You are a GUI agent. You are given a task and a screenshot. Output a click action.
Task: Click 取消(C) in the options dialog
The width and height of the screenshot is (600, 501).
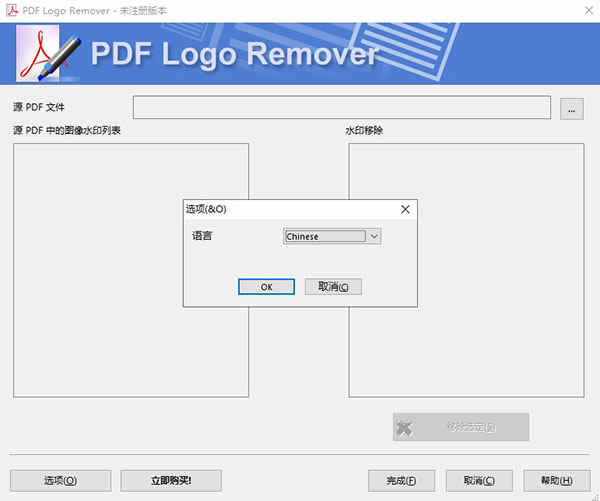(x=333, y=287)
